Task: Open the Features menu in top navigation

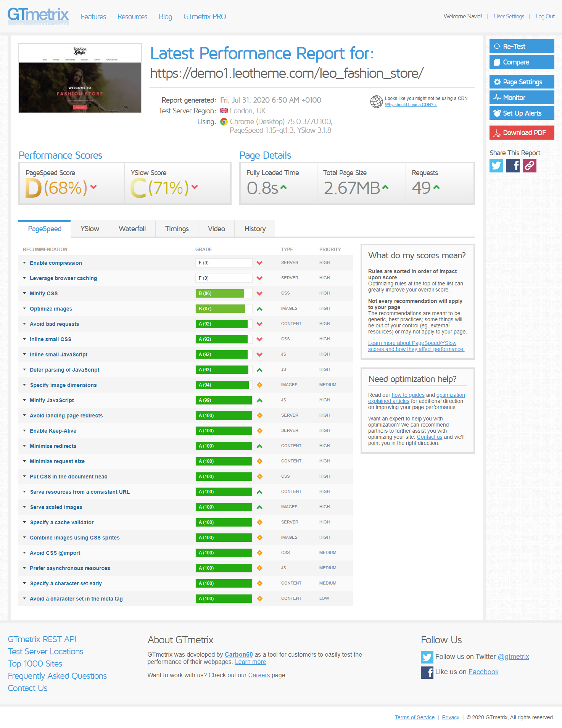Action: pyautogui.click(x=93, y=17)
